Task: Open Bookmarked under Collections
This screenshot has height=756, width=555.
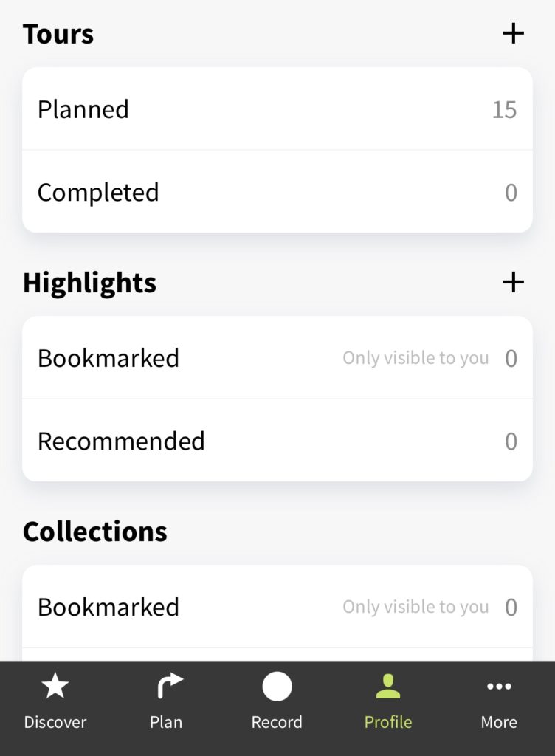Action: [277, 607]
